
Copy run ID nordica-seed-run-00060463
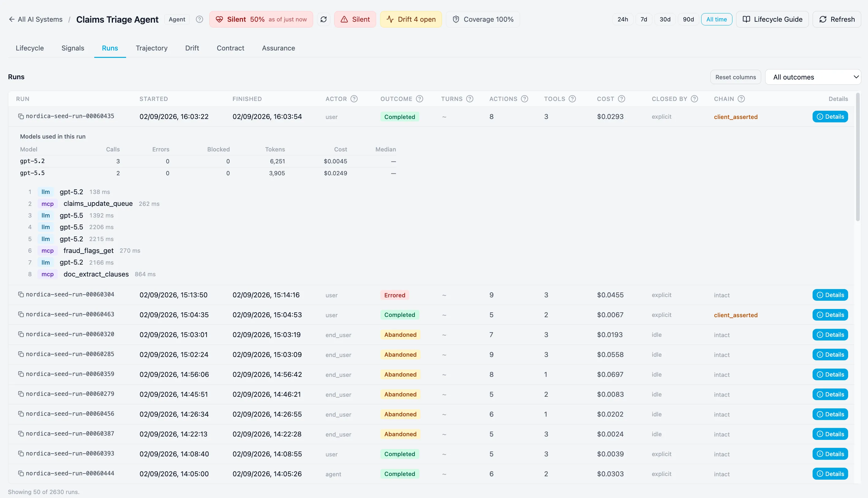pos(21,314)
